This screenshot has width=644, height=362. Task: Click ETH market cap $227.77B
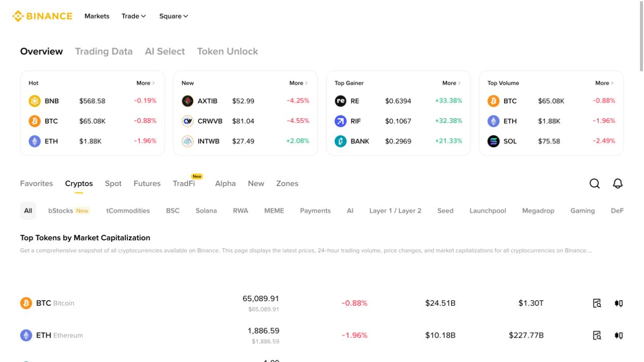pos(526,335)
